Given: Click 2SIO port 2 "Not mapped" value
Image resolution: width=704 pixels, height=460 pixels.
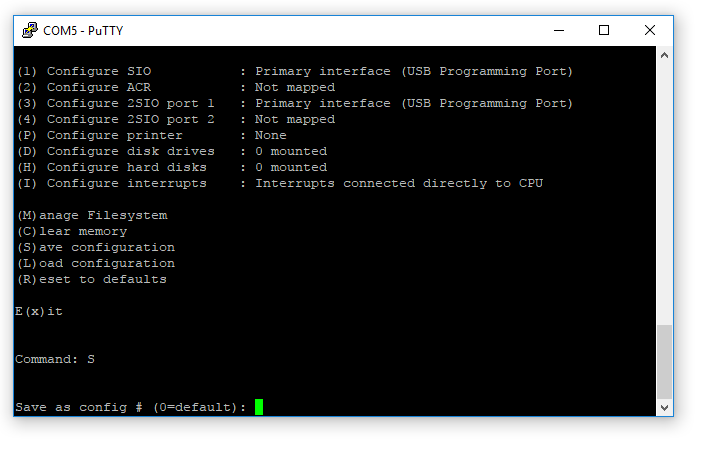Looking at the screenshot, I should pos(295,119).
